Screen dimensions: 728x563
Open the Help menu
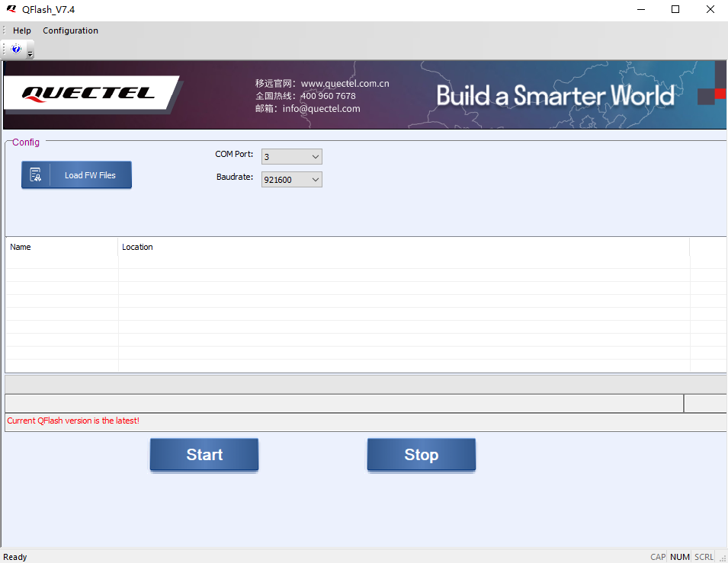point(22,30)
